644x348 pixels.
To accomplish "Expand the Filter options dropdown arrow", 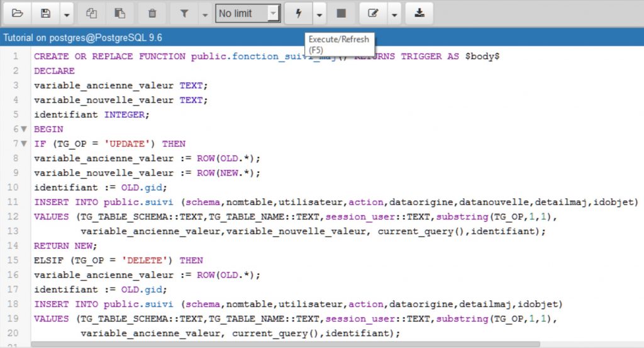I will point(204,13).
